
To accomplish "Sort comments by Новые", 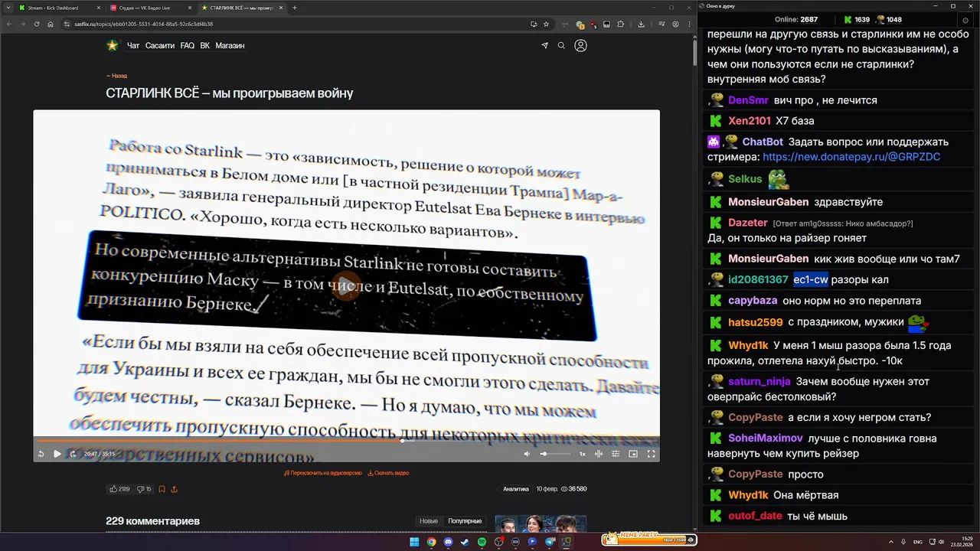I will pos(429,521).
